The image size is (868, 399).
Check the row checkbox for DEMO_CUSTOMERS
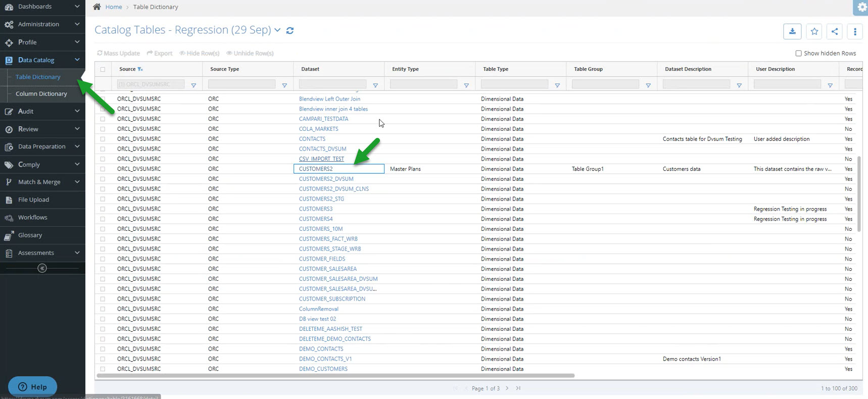[103, 369]
